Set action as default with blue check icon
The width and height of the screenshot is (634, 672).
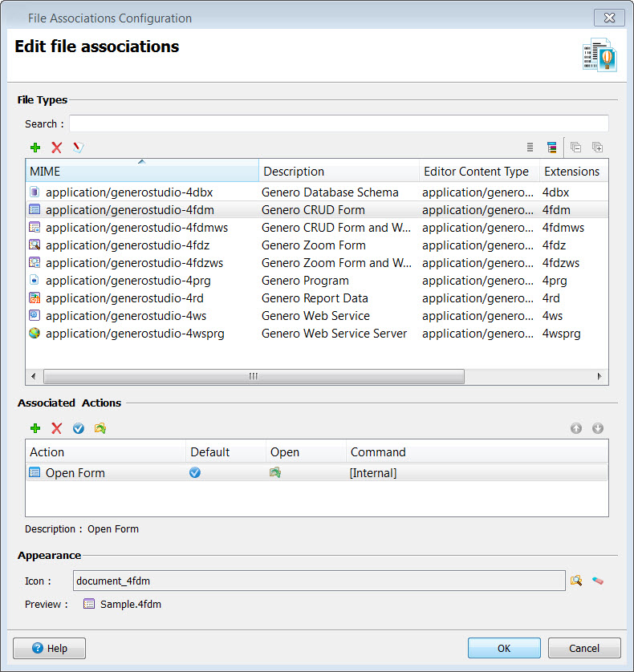[79, 428]
